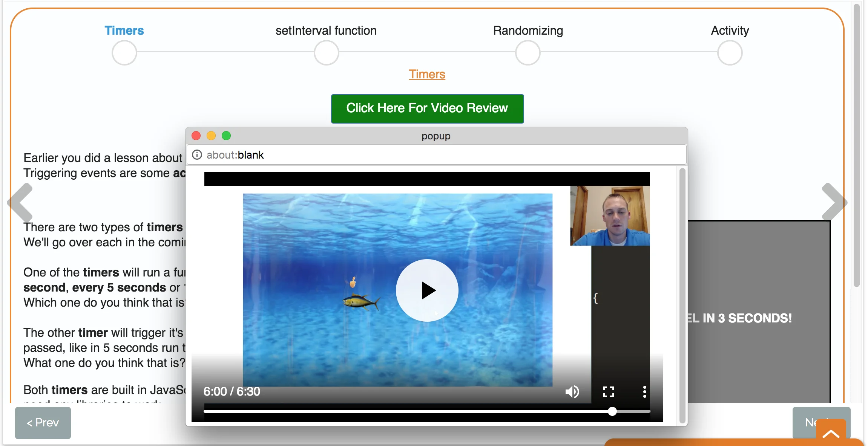The height and width of the screenshot is (446, 868).
Task: Play the video in the popup
Action: (x=427, y=290)
